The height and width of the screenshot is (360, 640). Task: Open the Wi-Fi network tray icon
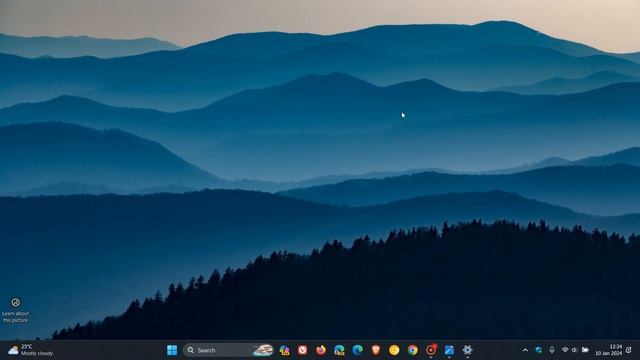(x=565, y=350)
